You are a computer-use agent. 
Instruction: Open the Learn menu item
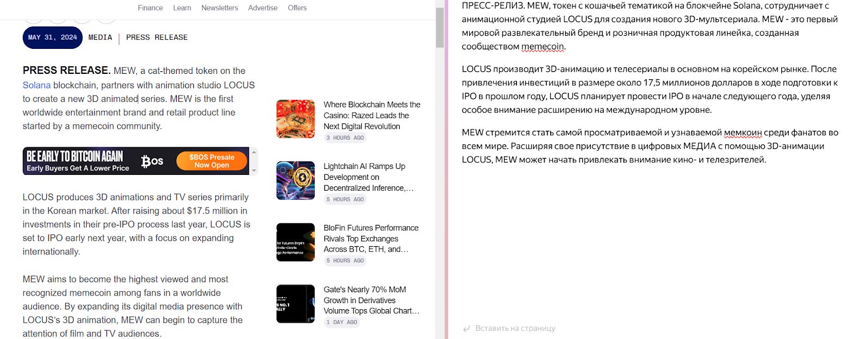pos(182,8)
